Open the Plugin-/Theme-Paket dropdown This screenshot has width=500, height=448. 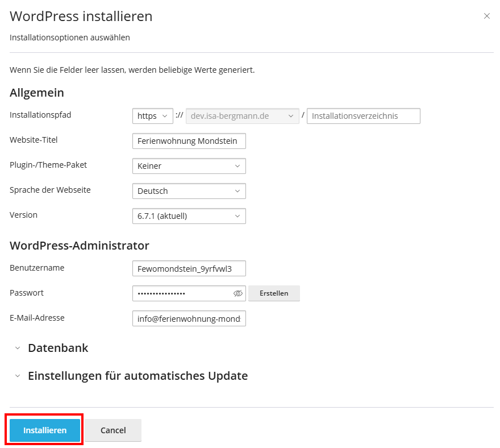[189, 166]
